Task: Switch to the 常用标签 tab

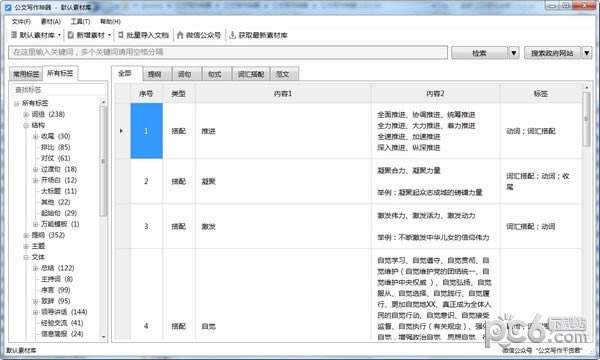Action: tap(26, 74)
